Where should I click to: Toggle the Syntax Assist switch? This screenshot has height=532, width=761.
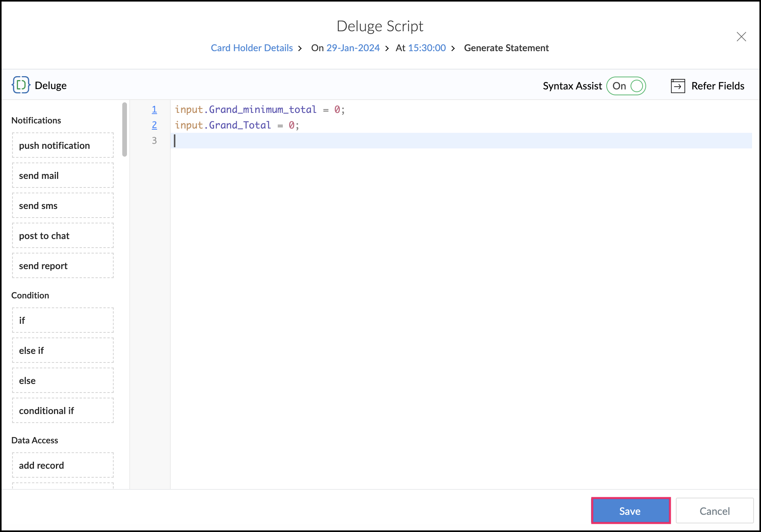(x=626, y=86)
